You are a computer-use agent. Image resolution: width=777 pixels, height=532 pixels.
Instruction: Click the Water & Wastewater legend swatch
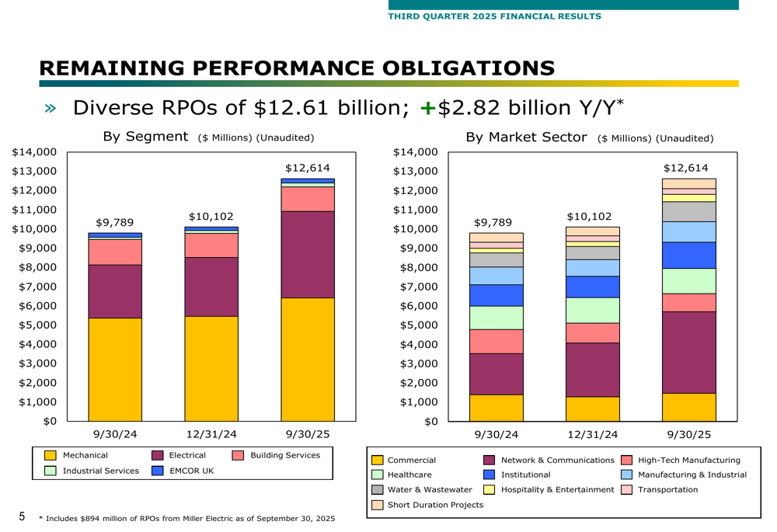point(378,490)
